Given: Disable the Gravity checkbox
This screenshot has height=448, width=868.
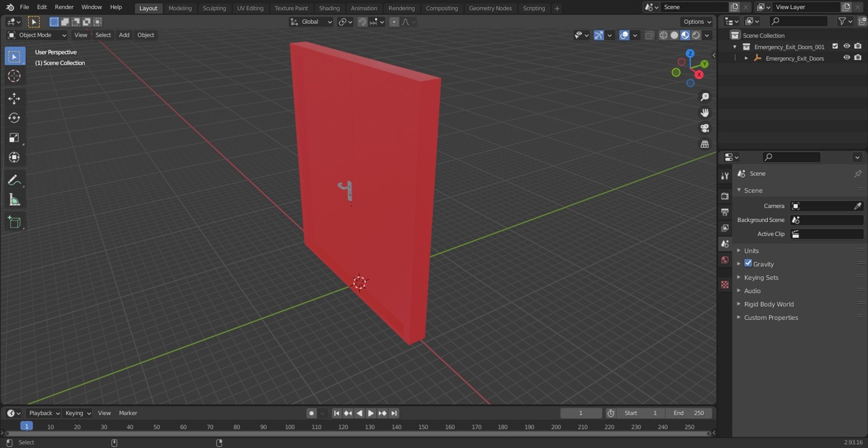Looking at the screenshot, I should click(x=748, y=264).
